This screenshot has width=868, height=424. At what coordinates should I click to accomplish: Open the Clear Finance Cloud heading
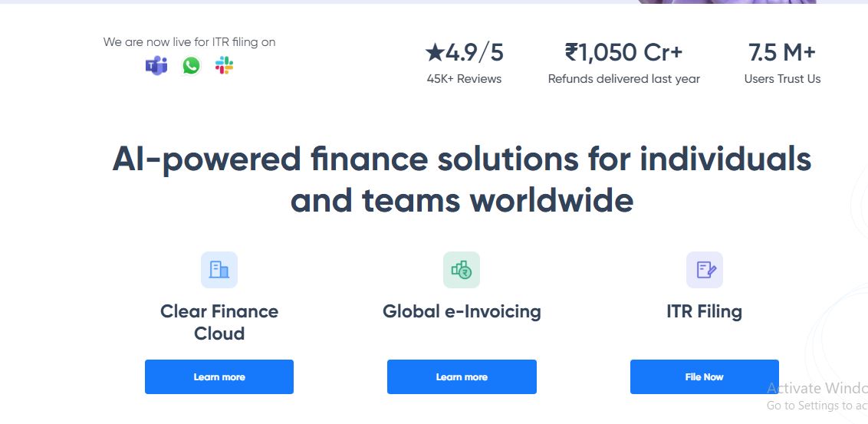(219, 322)
